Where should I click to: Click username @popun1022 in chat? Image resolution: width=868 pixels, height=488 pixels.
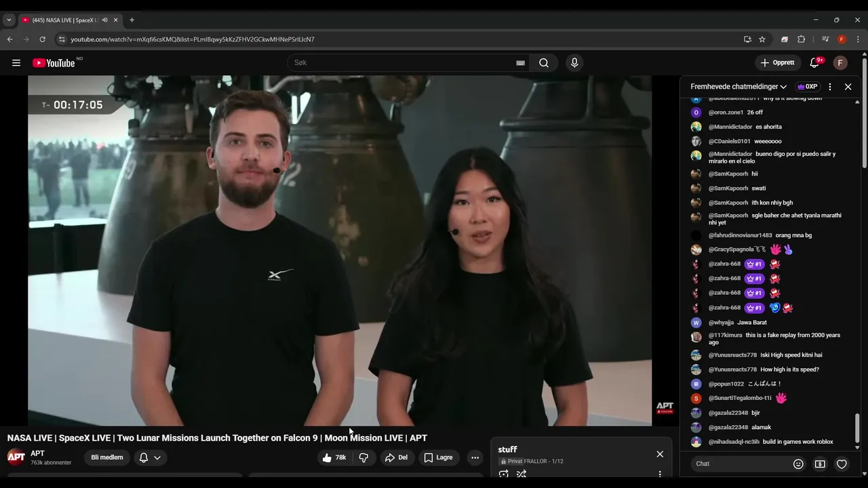[726, 384]
